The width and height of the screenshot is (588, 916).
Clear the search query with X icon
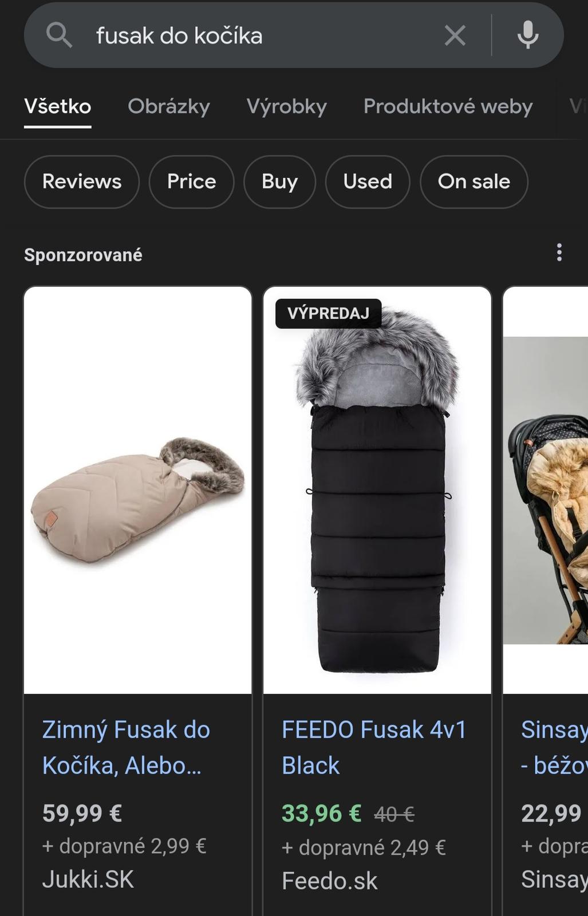[455, 35]
